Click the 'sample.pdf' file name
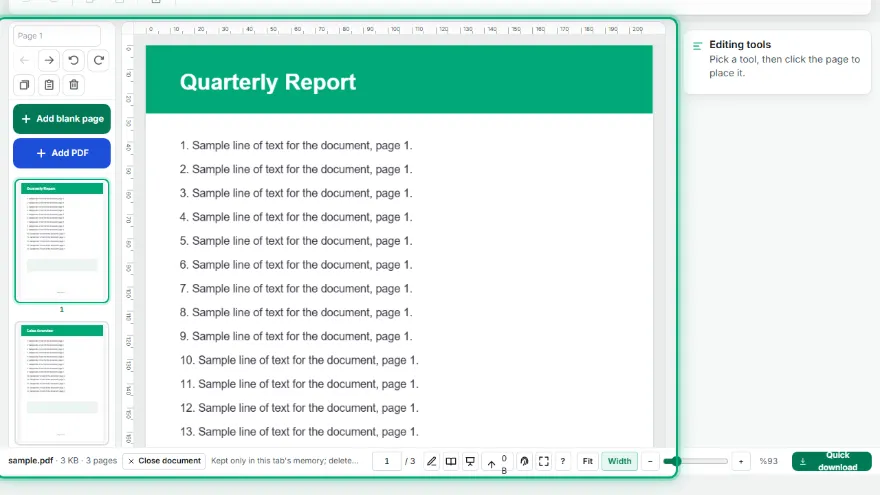The height and width of the screenshot is (495, 880). click(x=30, y=461)
